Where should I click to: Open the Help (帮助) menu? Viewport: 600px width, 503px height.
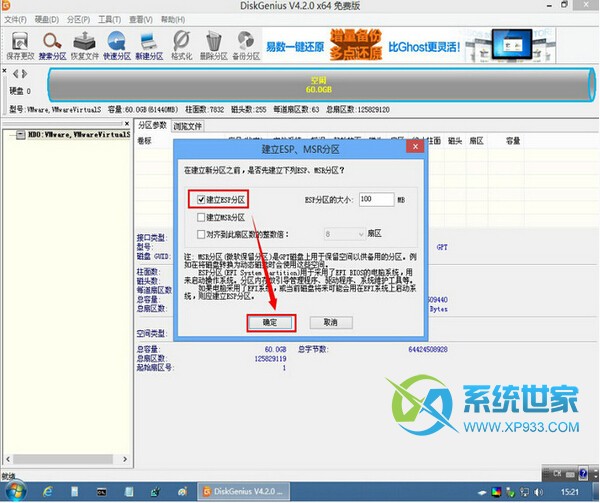173,20
